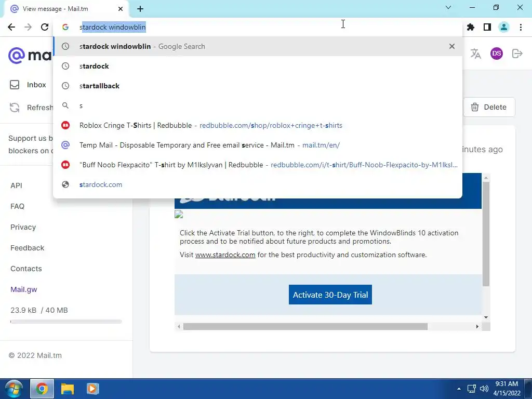The height and width of the screenshot is (399, 532).
Task: Click the Chrome taskbar icon
Action: tap(42, 389)
